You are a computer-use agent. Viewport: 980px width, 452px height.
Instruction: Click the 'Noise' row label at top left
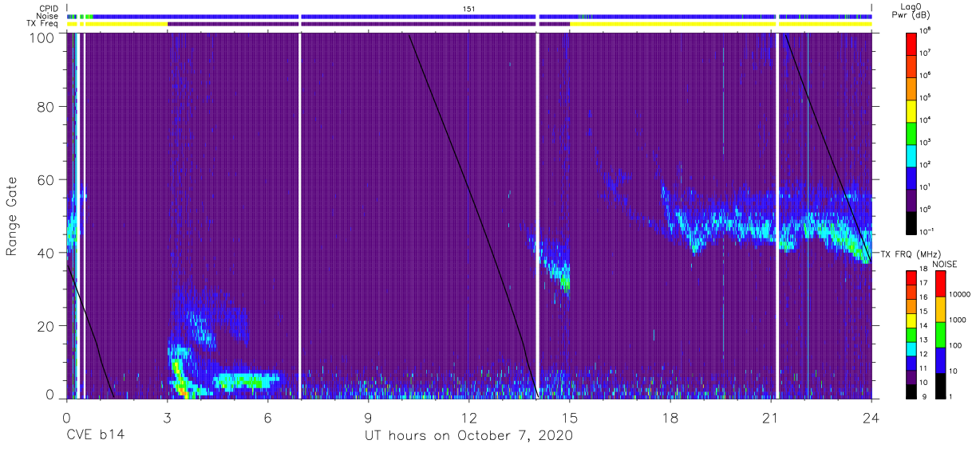click(47, 16)
